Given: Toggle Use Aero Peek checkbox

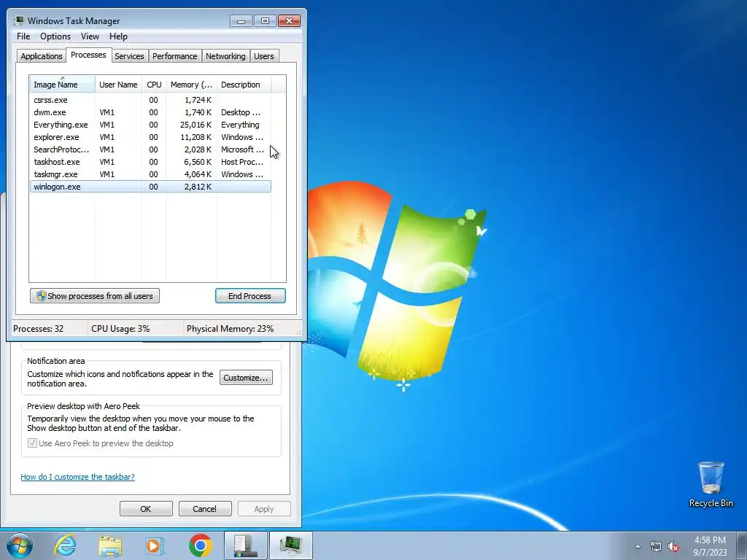Looking at the screenshot, I should pyautogui.click(x=32, y=443).
